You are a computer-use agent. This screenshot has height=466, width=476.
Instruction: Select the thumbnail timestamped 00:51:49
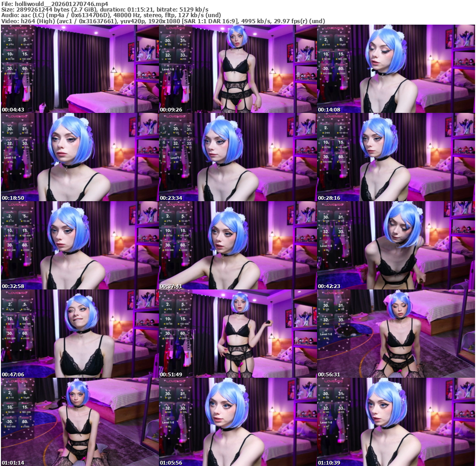(238, 334)
